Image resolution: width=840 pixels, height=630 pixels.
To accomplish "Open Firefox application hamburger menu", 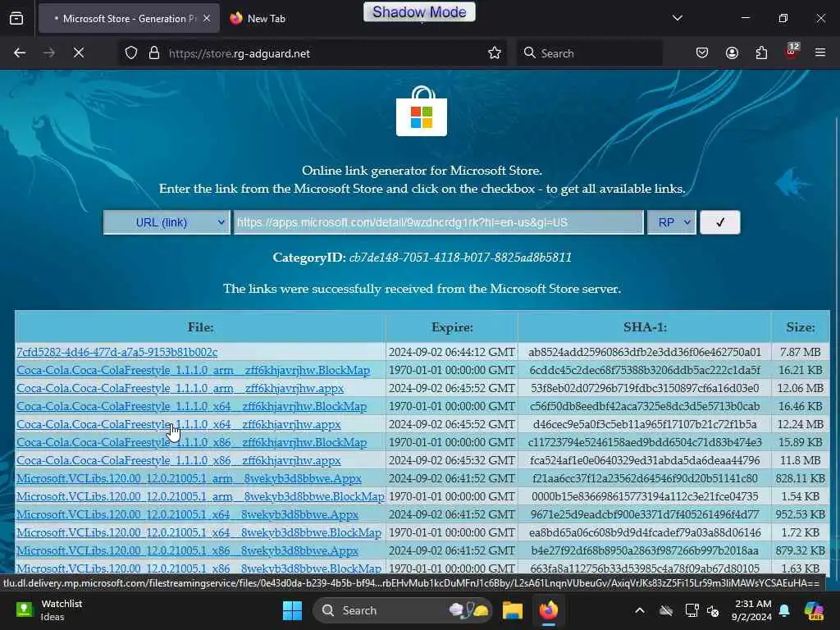I will [820, 52].
